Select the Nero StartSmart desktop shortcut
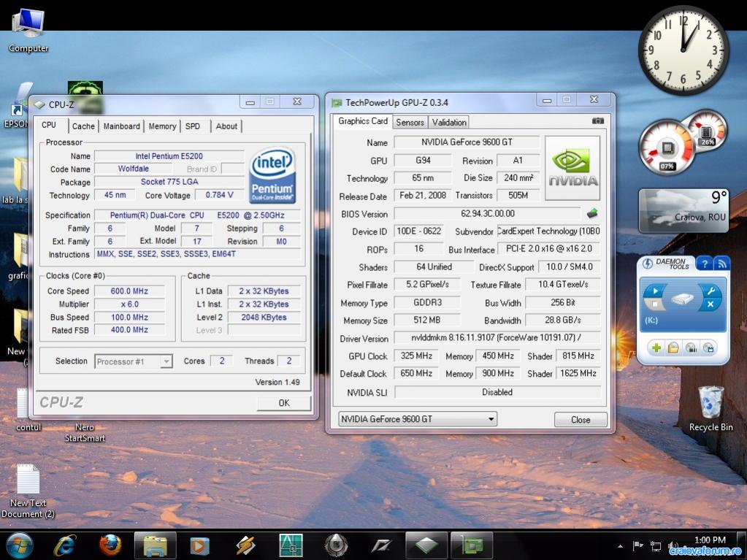This screenshot has width=747, height=560. [84, 432]
